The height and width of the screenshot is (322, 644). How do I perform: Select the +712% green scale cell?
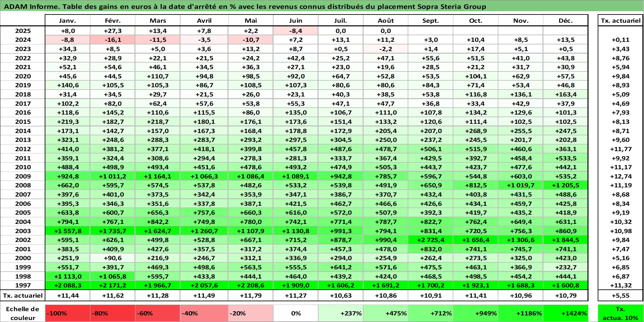431,313
